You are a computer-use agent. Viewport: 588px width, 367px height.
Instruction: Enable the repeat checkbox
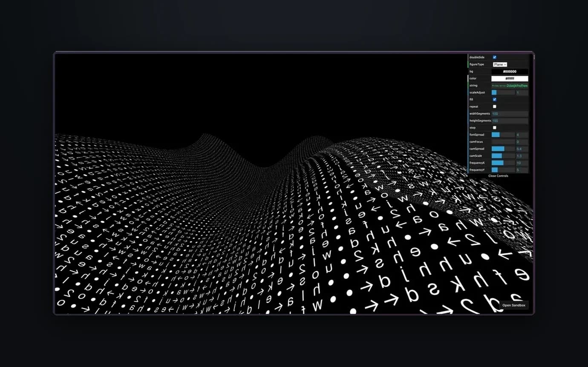click(494, 106)
